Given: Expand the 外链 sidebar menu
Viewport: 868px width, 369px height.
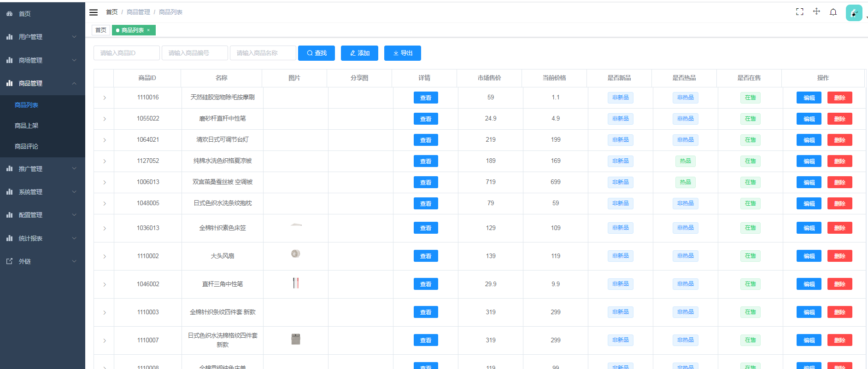Looking at the screenshot, I should pyautogui.click(x=42, y=261).
